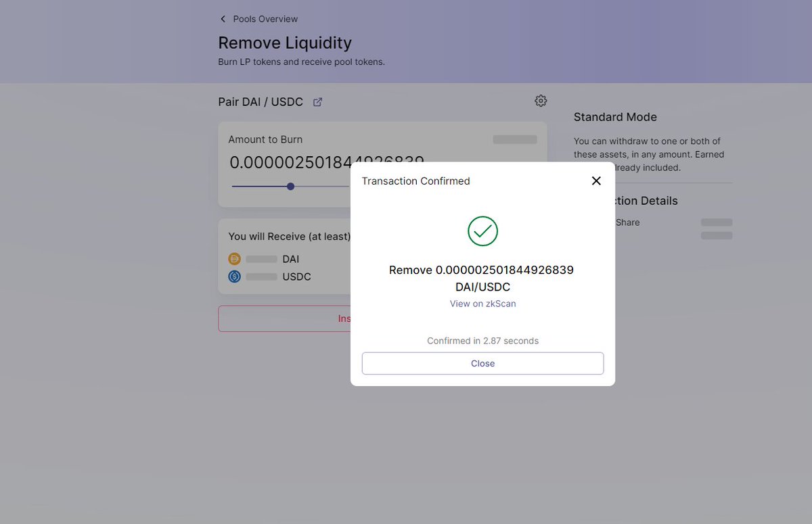Click the 'Transaction Confirmed' dialog title
This screenshot has width=812, height=524.
pyautogui.click(x=415, y=181)
